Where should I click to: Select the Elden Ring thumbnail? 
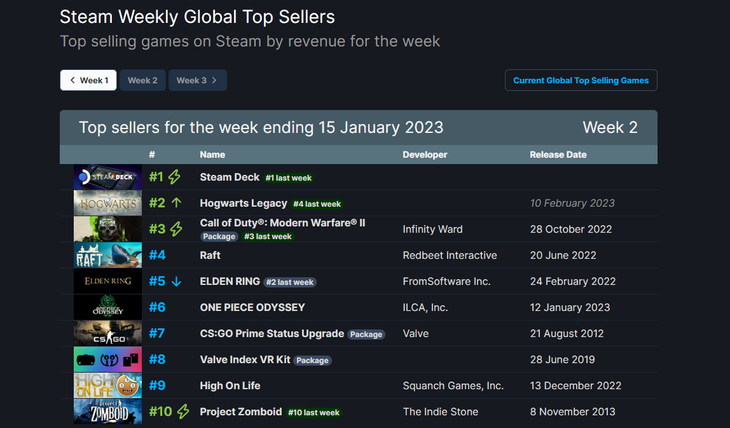[x=108, y=281]
